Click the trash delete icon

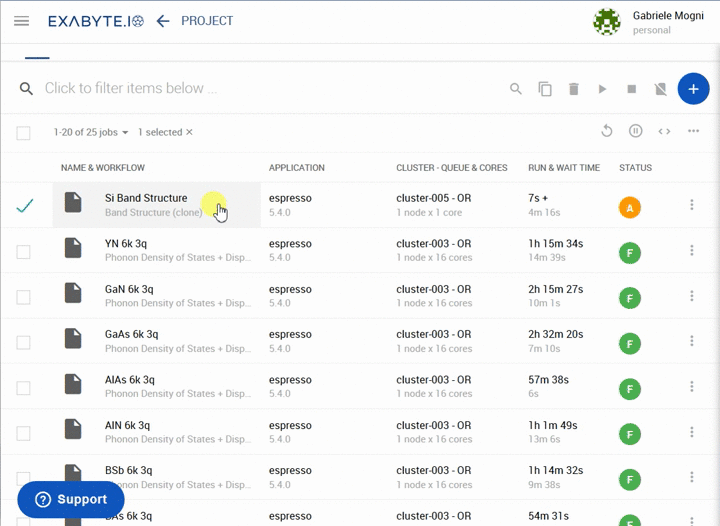pyautogui.click(x=574, y=89)
